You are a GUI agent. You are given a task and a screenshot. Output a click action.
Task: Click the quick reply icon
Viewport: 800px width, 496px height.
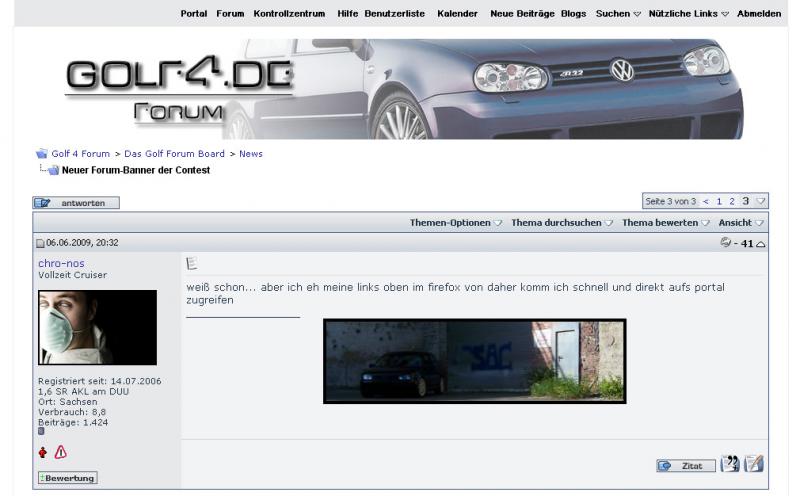[754, 464]
